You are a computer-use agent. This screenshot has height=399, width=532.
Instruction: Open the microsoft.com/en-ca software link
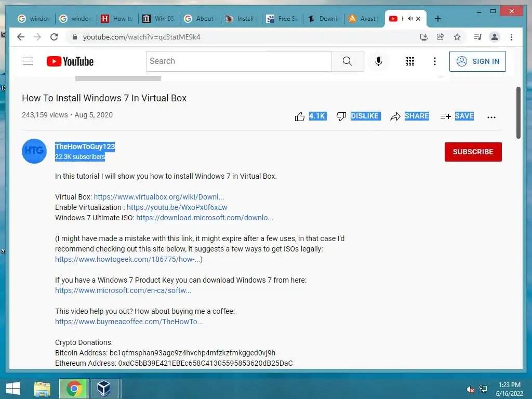123,290
